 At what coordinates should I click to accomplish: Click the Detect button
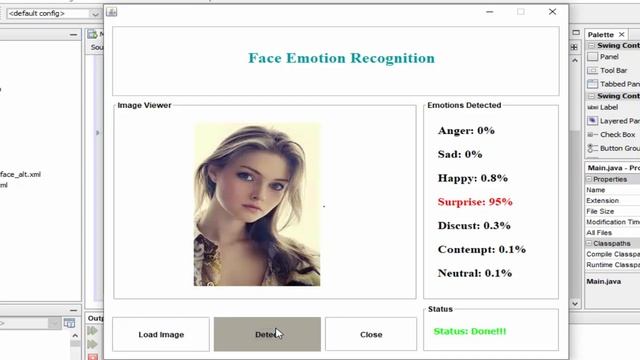(267, 334)
